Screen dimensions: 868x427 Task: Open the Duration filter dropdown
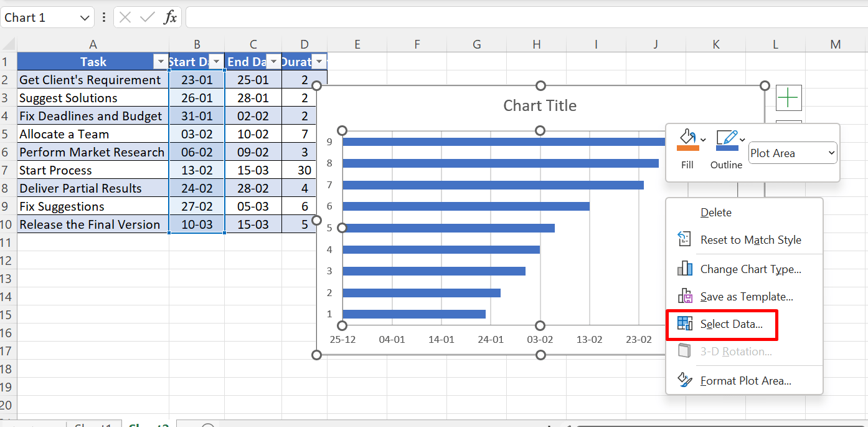[x=319, y=62]
